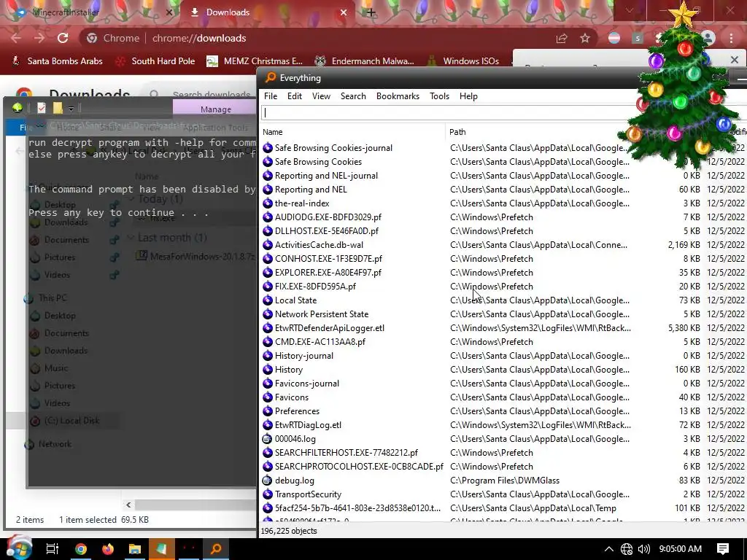Reload the Chrome page

coord(63,38)
